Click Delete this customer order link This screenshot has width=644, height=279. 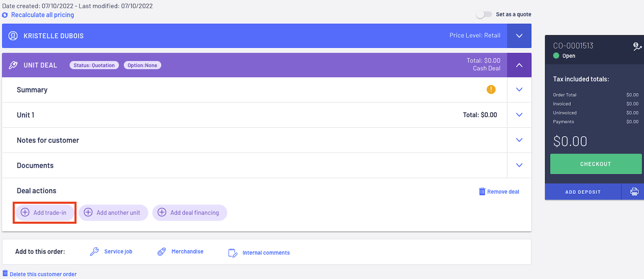pos(40,274)
